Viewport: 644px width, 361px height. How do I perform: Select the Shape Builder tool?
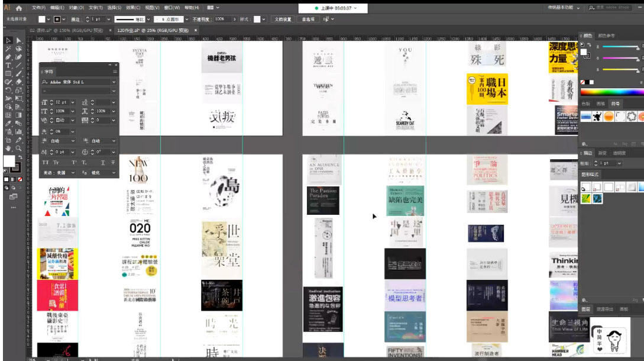(x=8, y=107)
